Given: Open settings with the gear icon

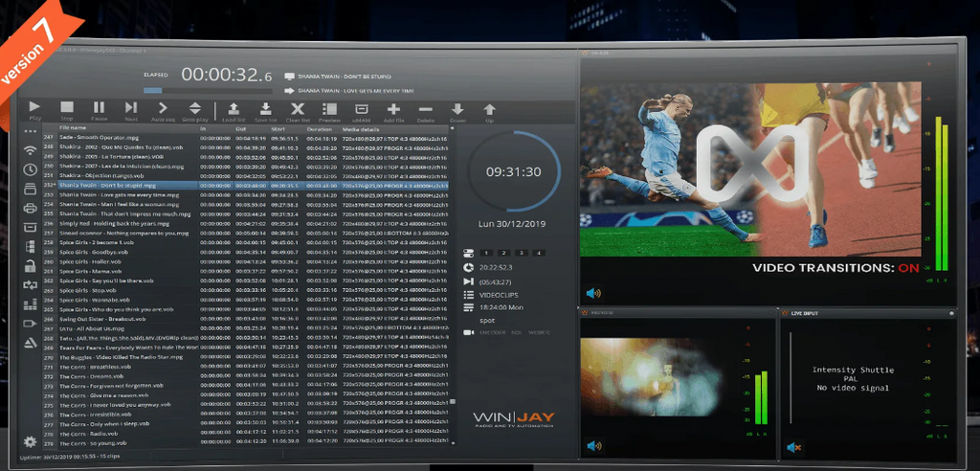Looking at the screenshot, I should coord(30,441).
